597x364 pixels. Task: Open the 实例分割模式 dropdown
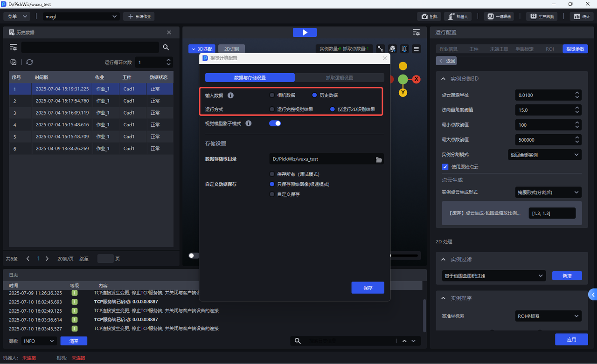pos(544,155)
